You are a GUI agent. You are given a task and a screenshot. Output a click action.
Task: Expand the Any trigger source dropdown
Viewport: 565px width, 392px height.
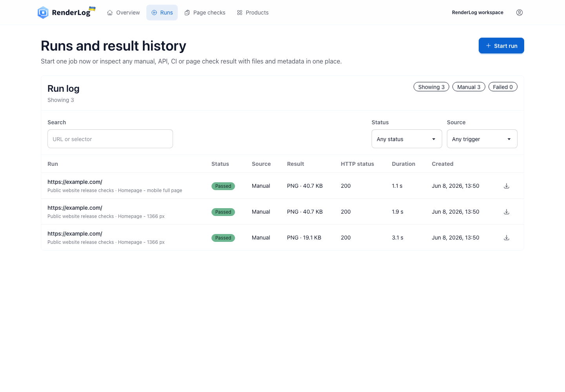click(482, 139)
